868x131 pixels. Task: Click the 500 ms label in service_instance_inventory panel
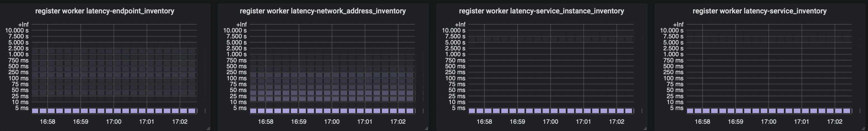[x=455, y=66]
